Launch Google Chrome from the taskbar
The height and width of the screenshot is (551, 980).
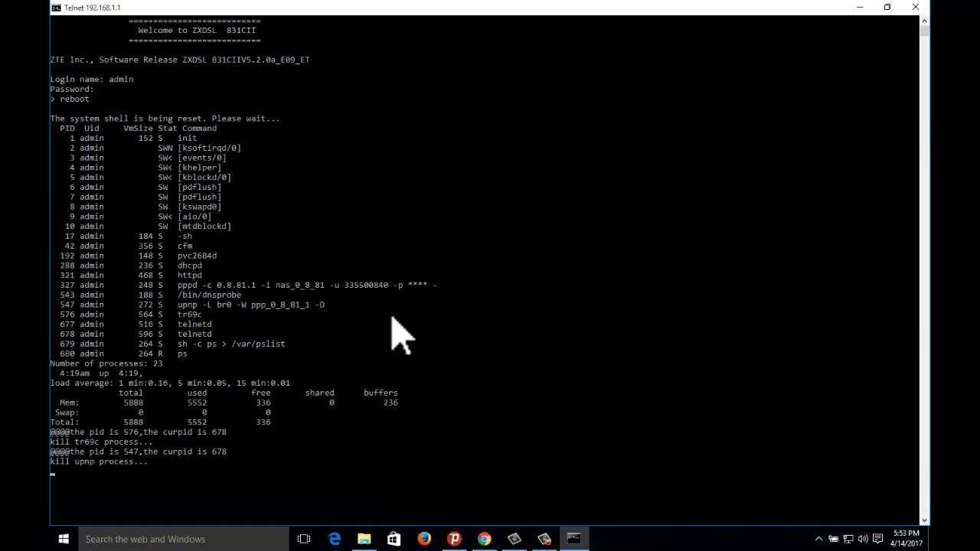click(x=484, y=539)
